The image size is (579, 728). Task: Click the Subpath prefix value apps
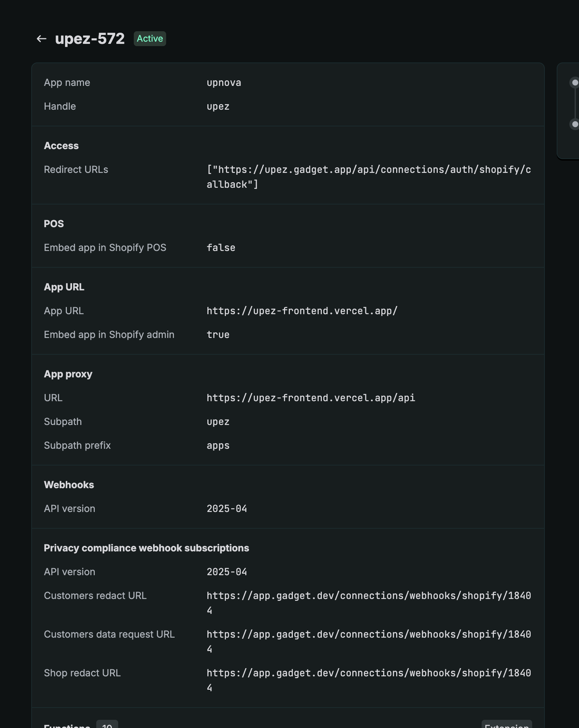pyautogui.click(x=218, y=445)
